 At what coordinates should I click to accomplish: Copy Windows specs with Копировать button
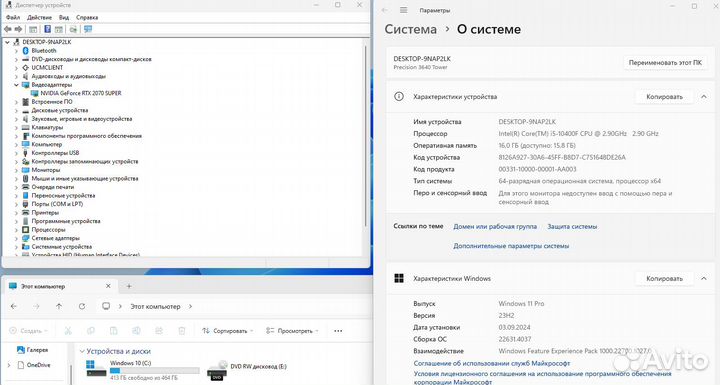point(664,278)
